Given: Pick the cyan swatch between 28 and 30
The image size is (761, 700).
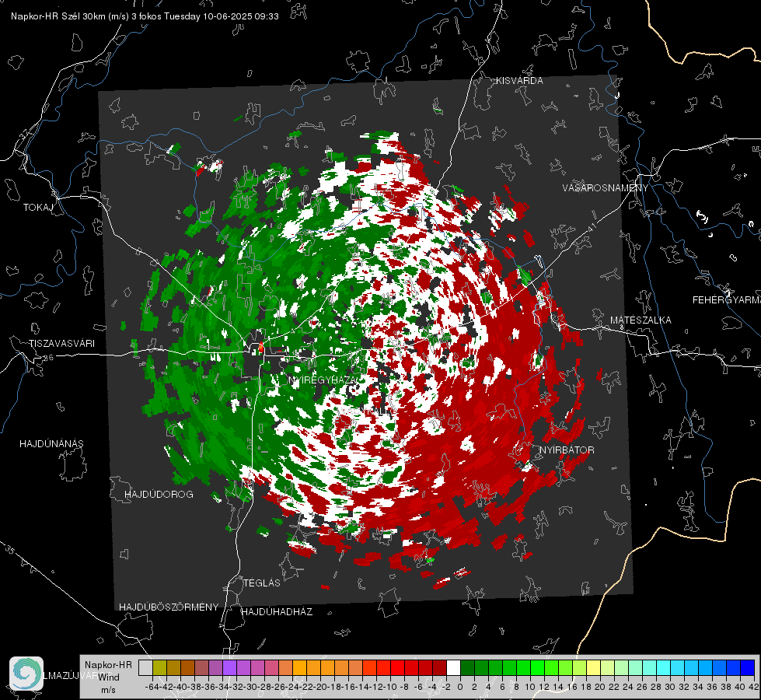Looking at the screenshot, I should [664, 667].
